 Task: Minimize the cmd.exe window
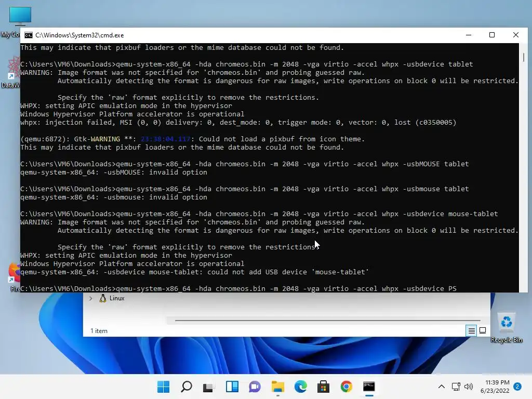[x=469, y=35]
